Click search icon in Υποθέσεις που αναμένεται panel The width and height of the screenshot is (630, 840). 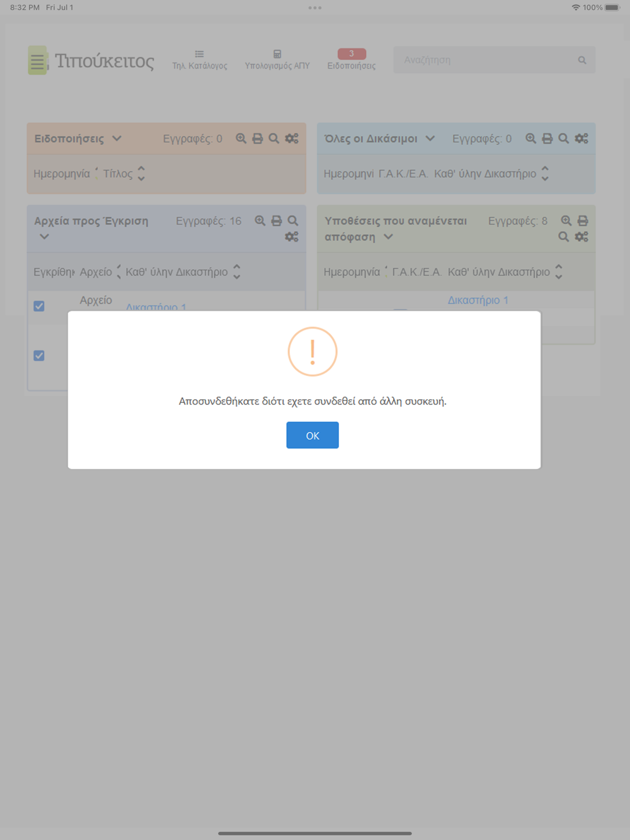tap(564, 237)
